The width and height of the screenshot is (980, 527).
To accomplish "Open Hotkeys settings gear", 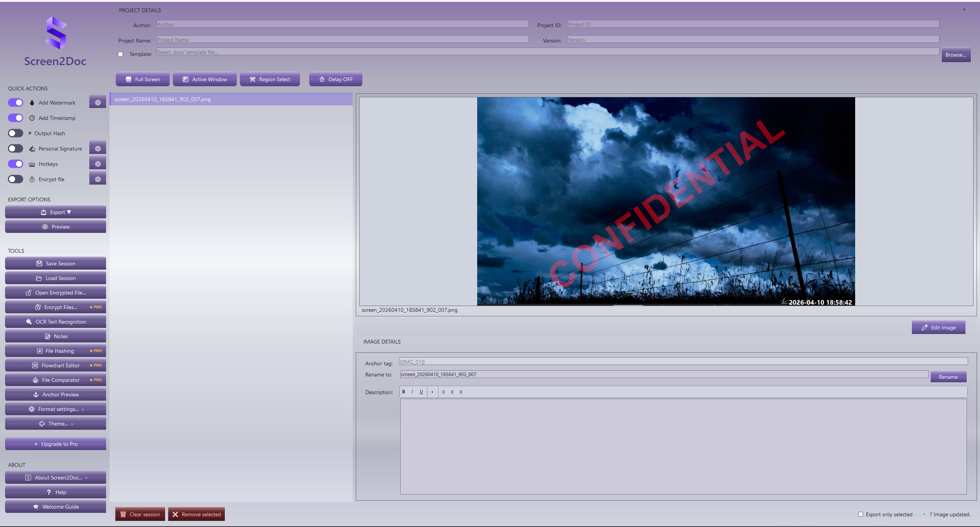I will (98, 164).
